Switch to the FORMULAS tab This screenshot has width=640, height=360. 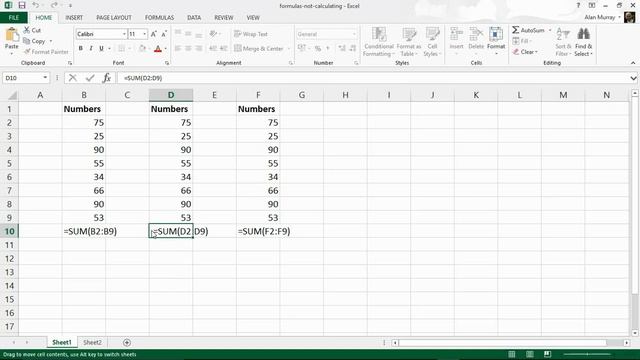(159, 18)
